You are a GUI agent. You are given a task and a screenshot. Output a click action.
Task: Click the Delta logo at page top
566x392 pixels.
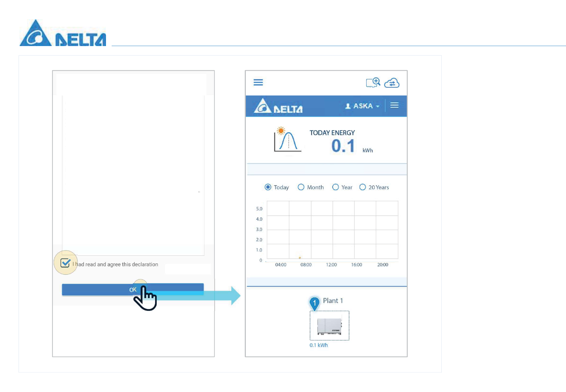pos(63,33)
